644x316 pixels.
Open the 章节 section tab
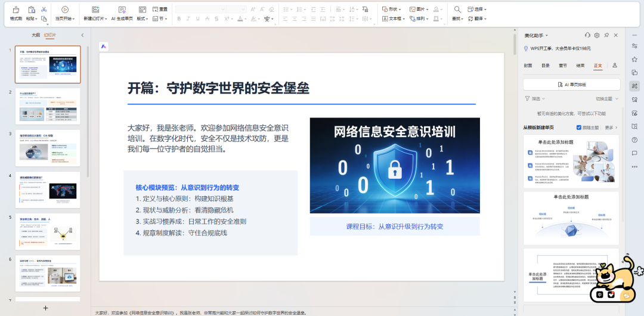[x=563, y=66]
